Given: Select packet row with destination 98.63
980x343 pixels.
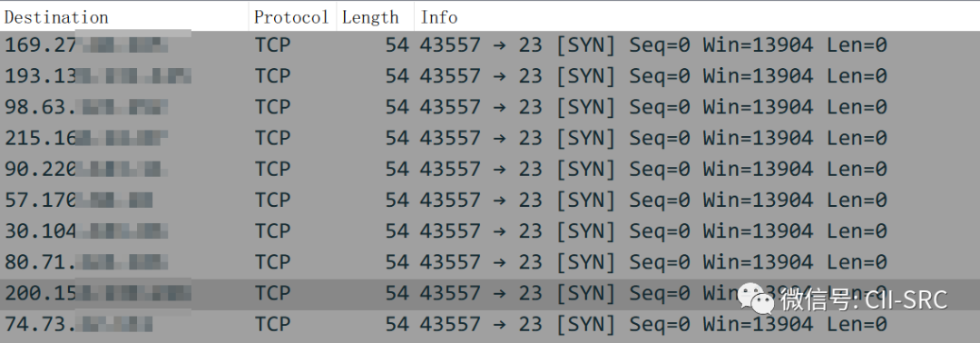Looking at the screenshot, I should point(490,107).
